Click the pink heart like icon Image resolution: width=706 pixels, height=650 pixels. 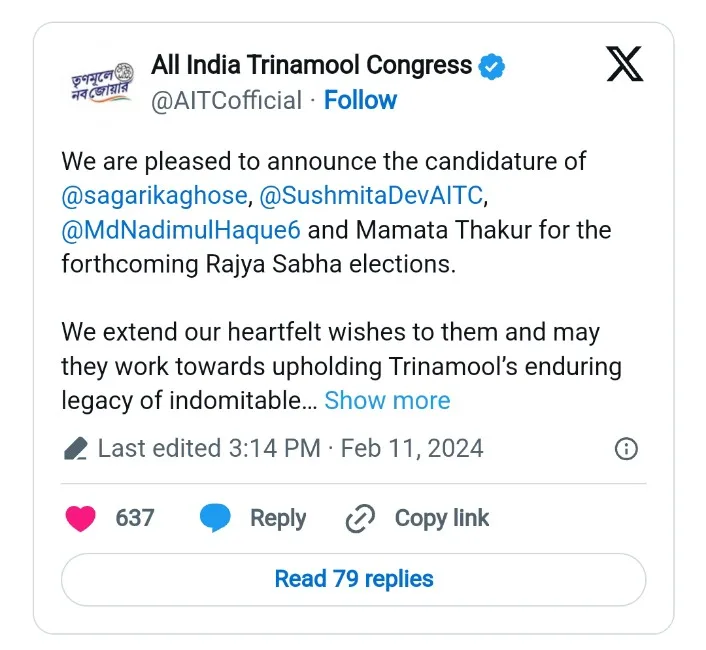coord(81,518)
